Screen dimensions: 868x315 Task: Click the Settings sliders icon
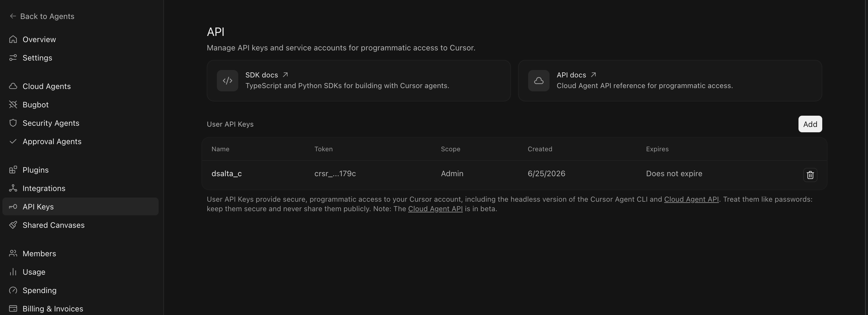[13, 58]
